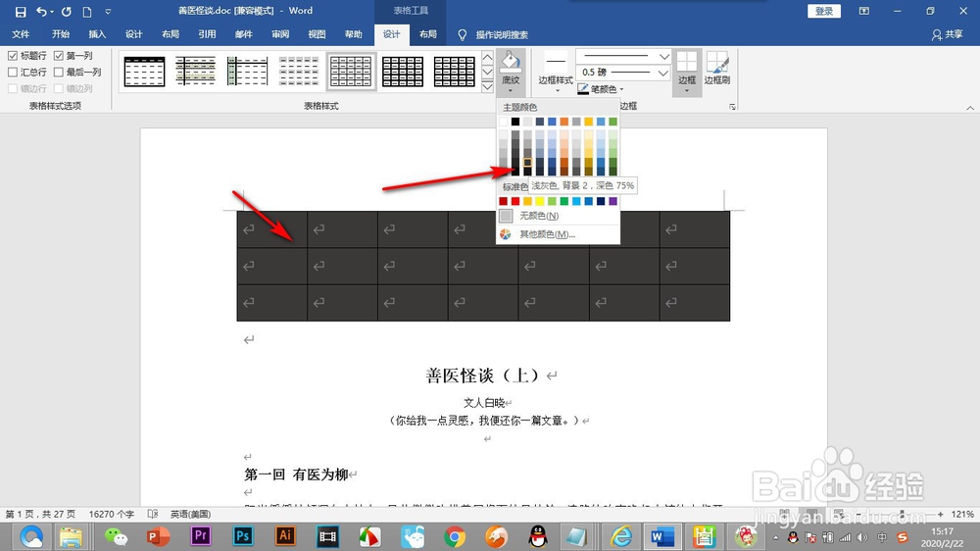Open Photoshop from the taskbar

click(x=242, y=536)
